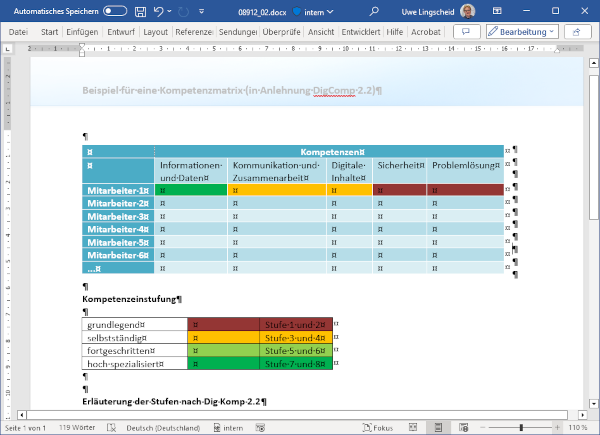Select the print layout view icon
This screenshot has width=600, height=435.
(437, 427)
